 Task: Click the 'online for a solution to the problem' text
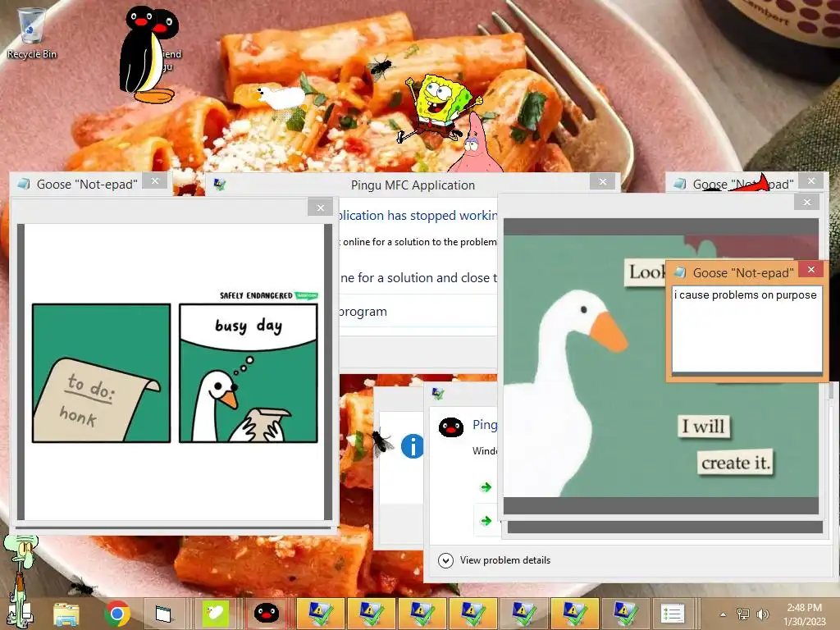tap(419, 242)
